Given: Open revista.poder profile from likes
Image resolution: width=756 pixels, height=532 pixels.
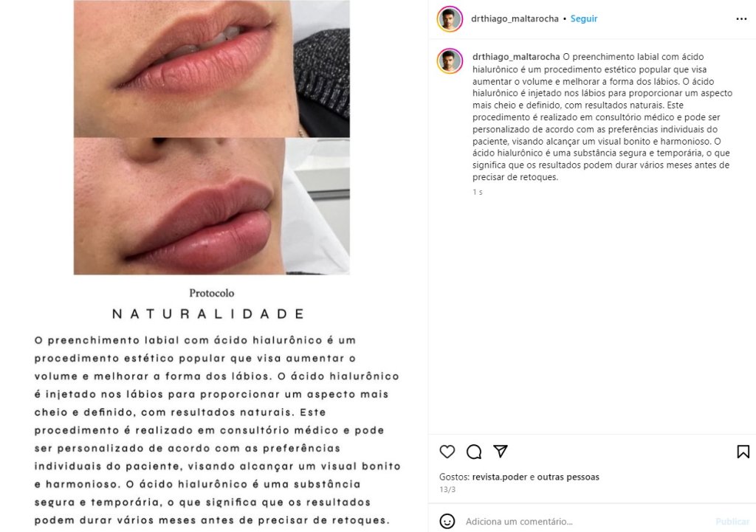Looking at the screenshot, I should [x=500, y=477].
